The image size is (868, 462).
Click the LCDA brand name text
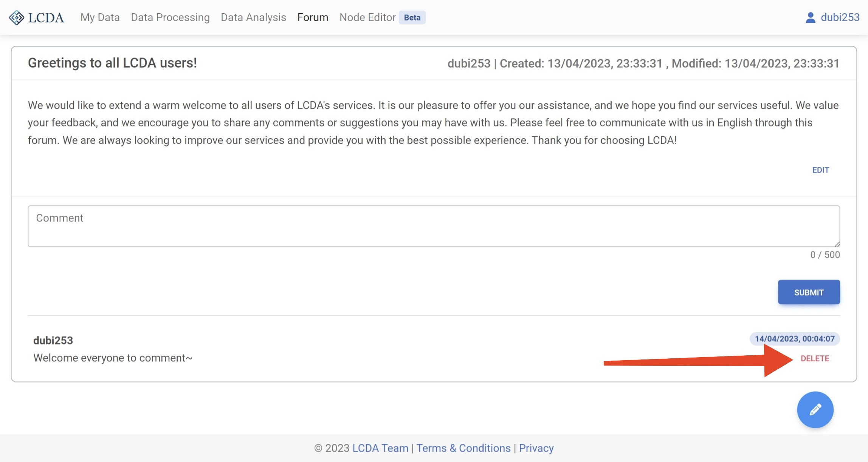46,17
